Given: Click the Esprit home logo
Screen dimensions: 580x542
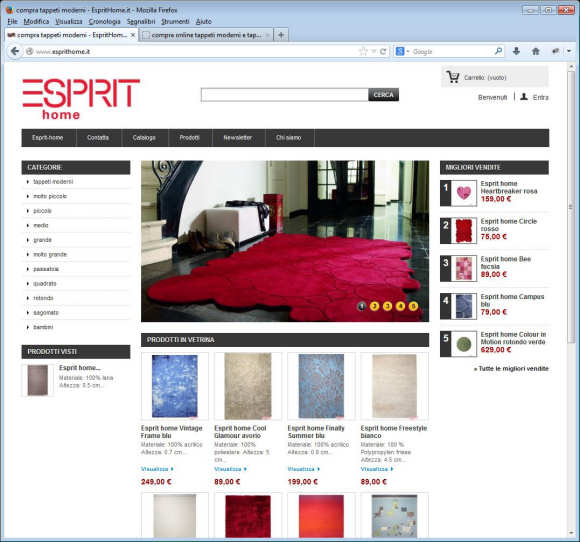Looking at the screenshot, I should [81, 99].
